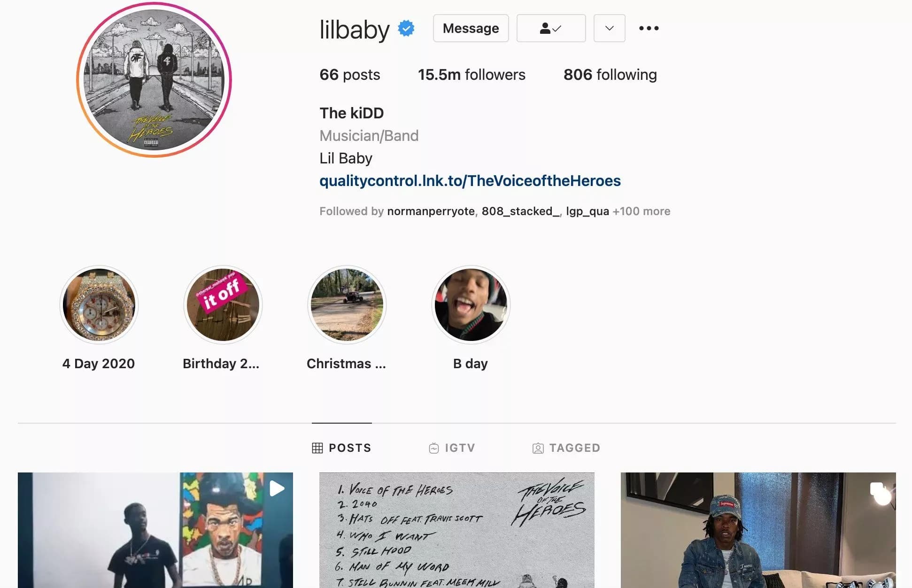The height and width of the screenshot is (588, 912).
Task: Open the 'B day' story highlight
Action: pyautogui.click(x=470, y=304)
